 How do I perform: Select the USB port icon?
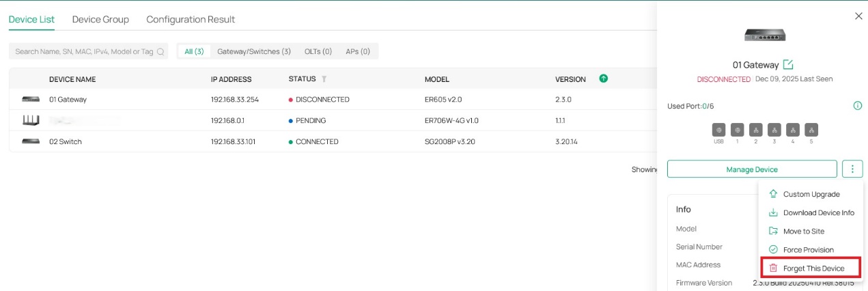click(719, 130)
